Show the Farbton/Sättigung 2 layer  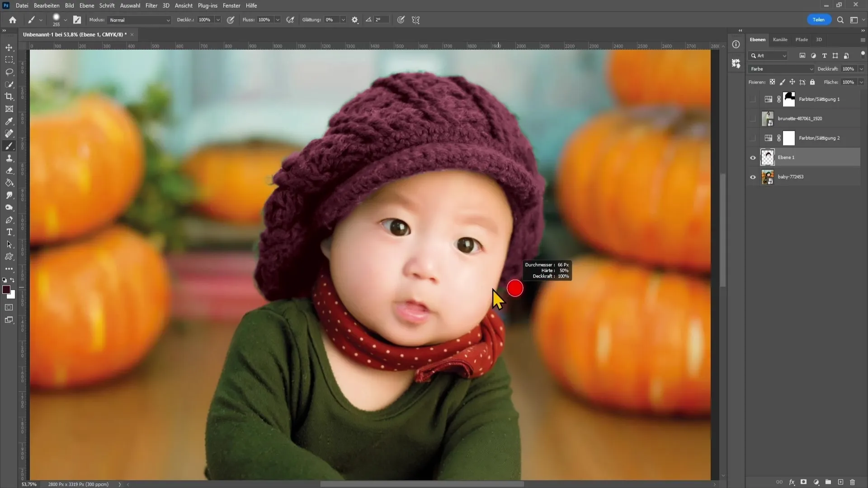(753, 138)
